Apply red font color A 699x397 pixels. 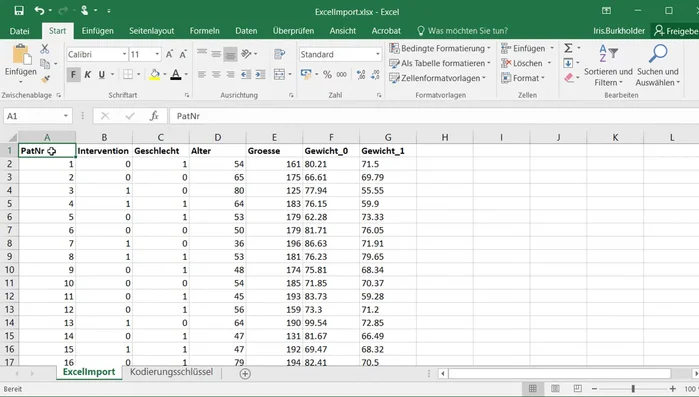point(176,74)
